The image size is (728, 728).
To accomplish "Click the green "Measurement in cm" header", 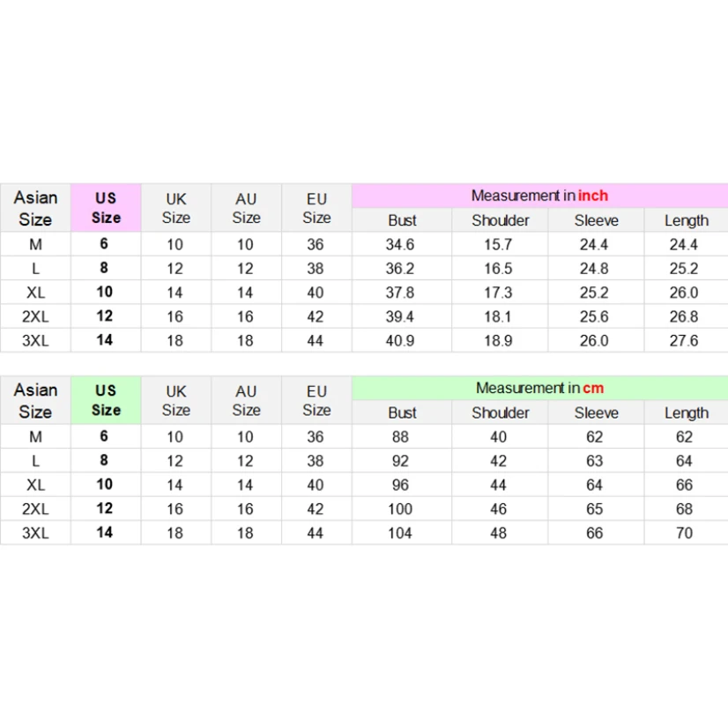I will 539,388.
